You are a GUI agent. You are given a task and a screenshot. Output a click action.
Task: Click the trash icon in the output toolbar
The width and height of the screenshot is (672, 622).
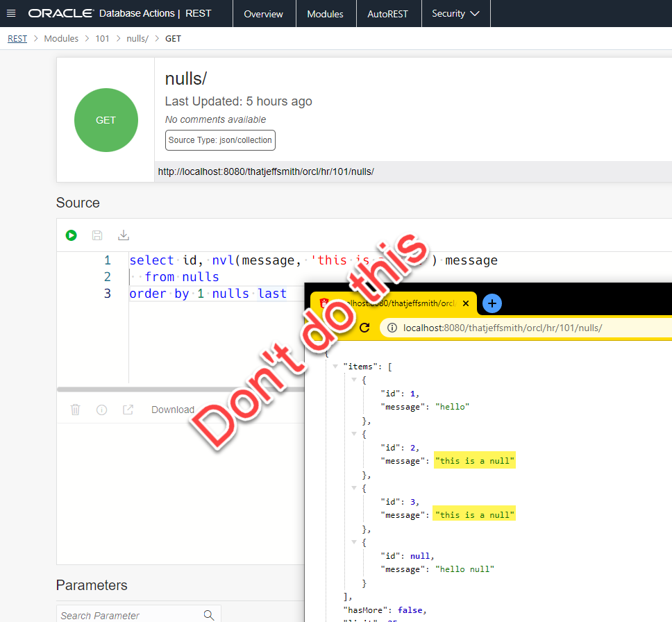pos(76,410)
